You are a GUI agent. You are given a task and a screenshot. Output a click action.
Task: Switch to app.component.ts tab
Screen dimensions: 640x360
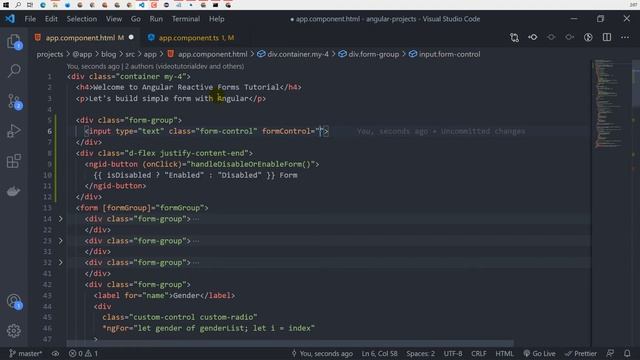tap(196, 38)
